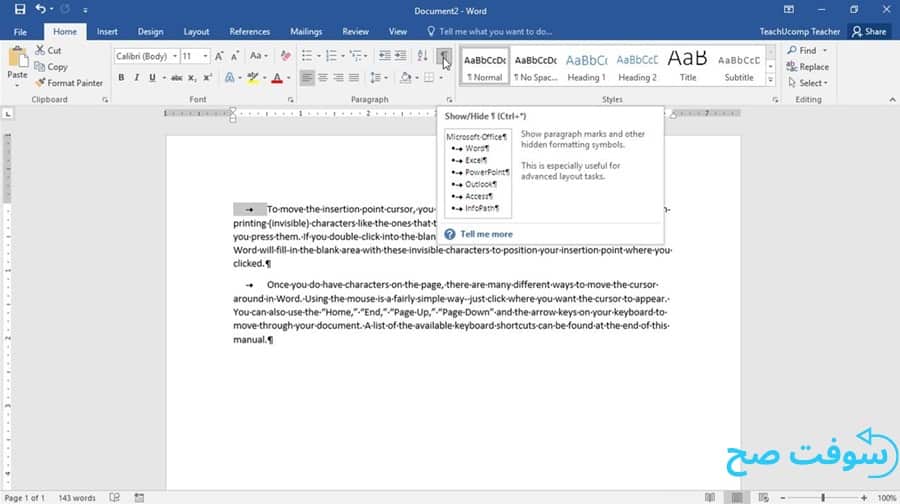Click the Undo icon in title bar
This screenshot has height=504, width=900.
pos(40,9)
